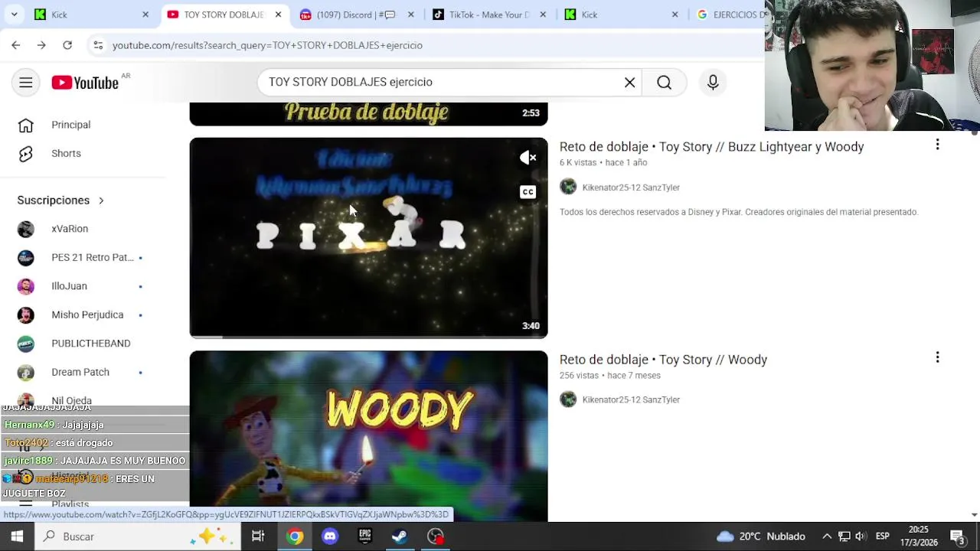Open Epic Games Launcher from taskbar
This screenshot has width=980, height=551.
(365, 536)
